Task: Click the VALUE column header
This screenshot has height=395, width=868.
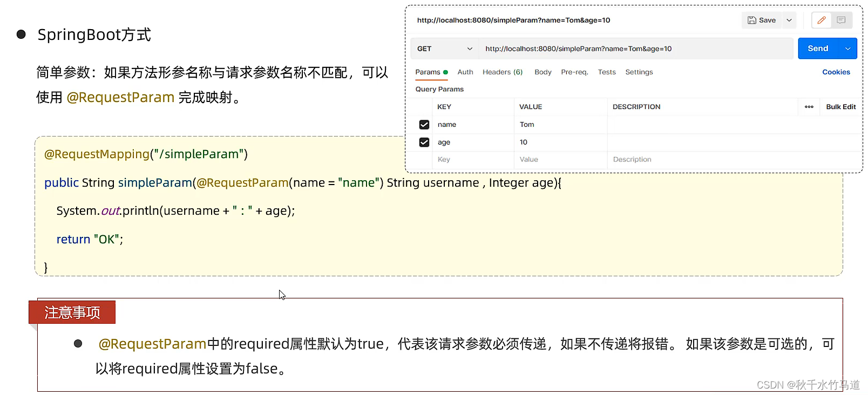Action: pos(531,107)
